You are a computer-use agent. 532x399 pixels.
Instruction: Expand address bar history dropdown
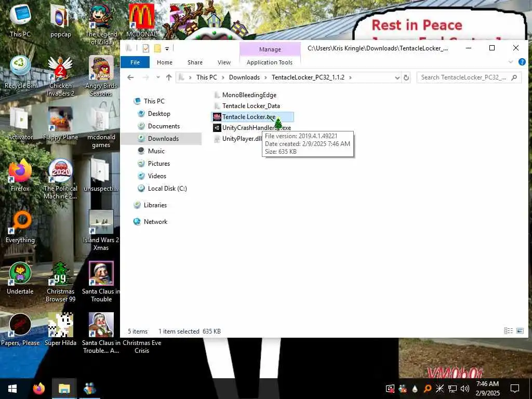[397, 78]
